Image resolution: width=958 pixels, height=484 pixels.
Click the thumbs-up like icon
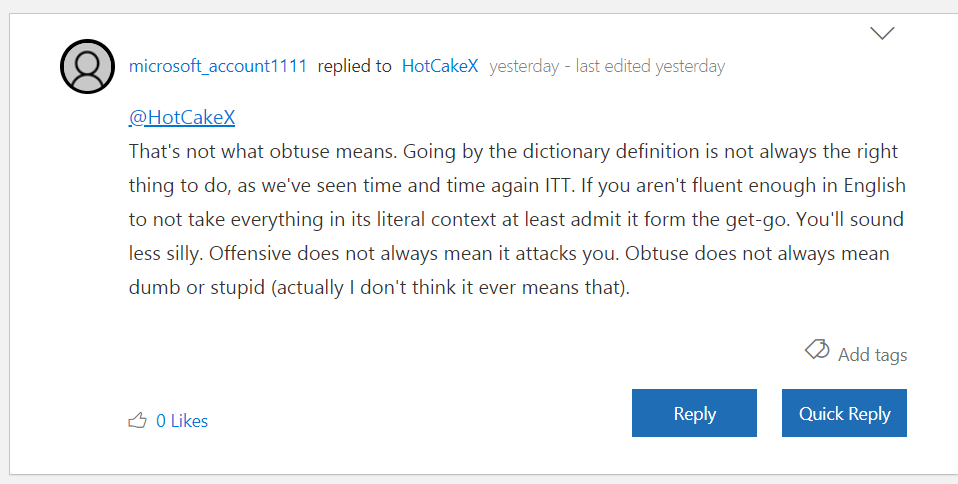coord(137,420)
